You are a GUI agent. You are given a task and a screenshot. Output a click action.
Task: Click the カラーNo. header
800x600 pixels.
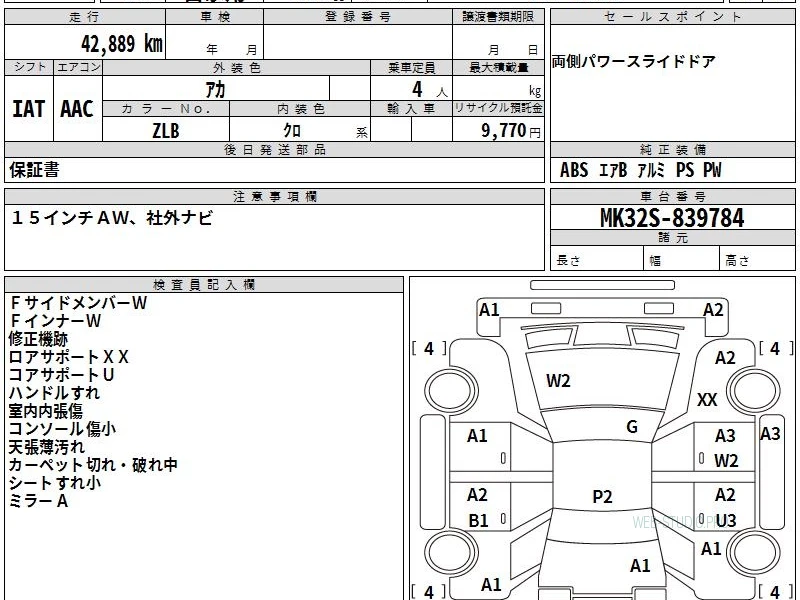166,109
